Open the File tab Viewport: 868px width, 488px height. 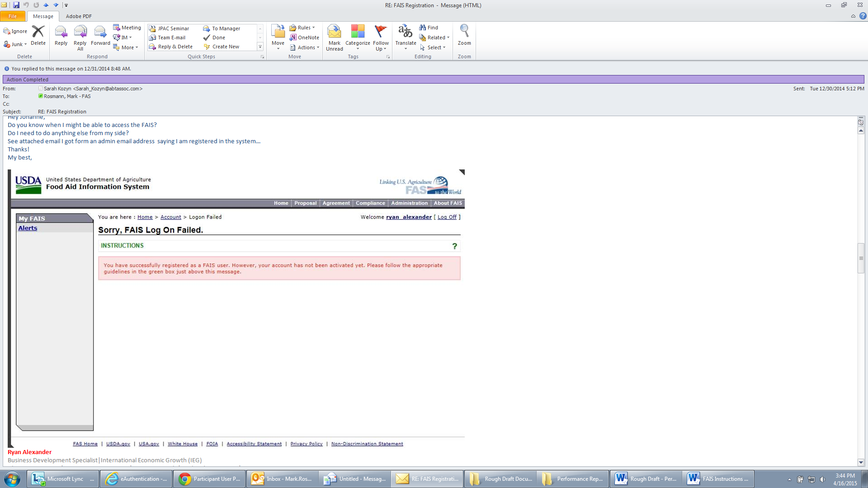(x=13, y=16)
